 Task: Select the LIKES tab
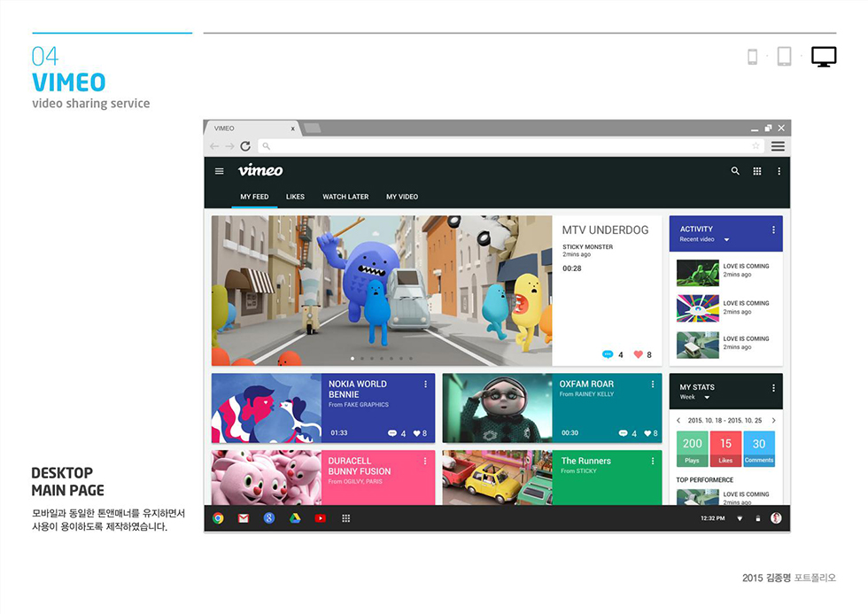(295, 197)
